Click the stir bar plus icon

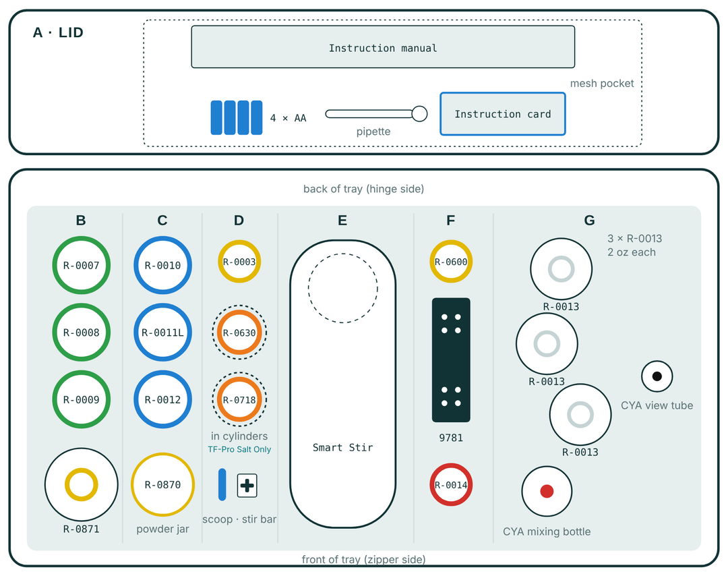tap(247, 486)
